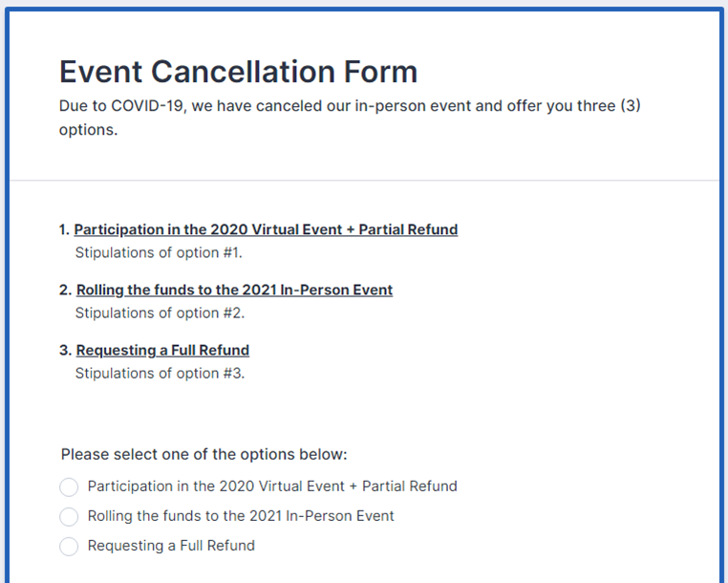This screenshot has width=728, height=583.
Task: Click the horizontal divider below the form header
Action: click(364, 180)
